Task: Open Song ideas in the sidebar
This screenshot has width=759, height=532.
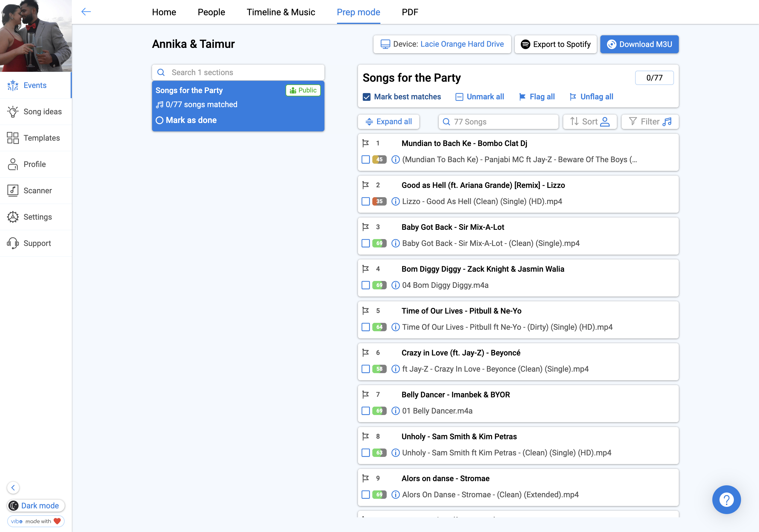Action: [36, 112]
